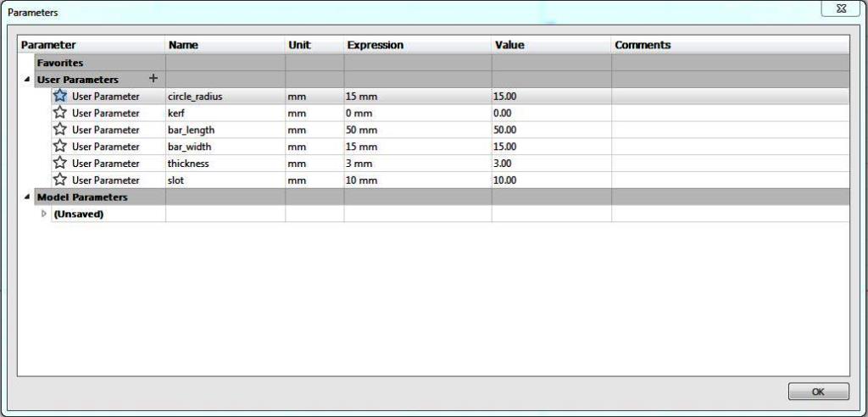
Task: Select the circle_radius name cell
Action: 225,97
